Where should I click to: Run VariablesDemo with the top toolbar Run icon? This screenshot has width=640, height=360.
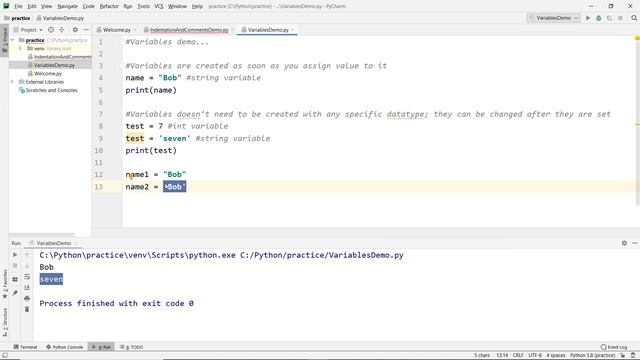(588, 18)
